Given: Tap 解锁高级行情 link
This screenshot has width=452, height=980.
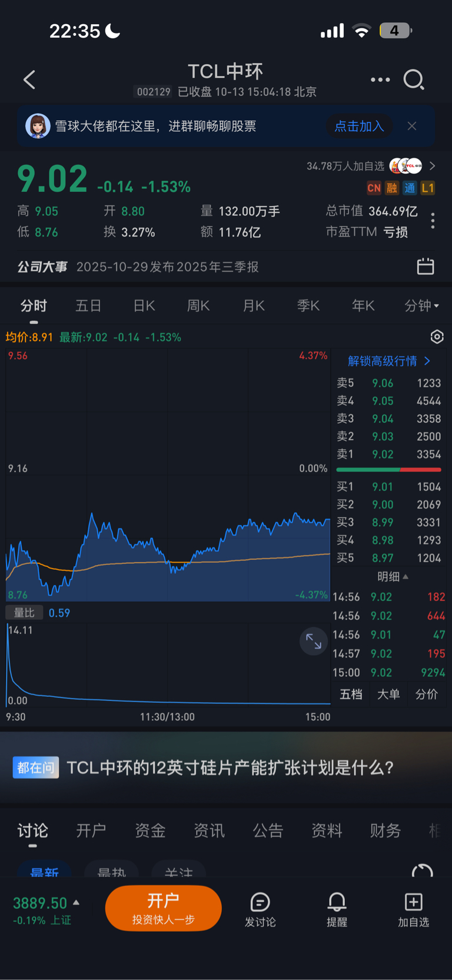Looking at the screenshot, I should coord(390,361).
